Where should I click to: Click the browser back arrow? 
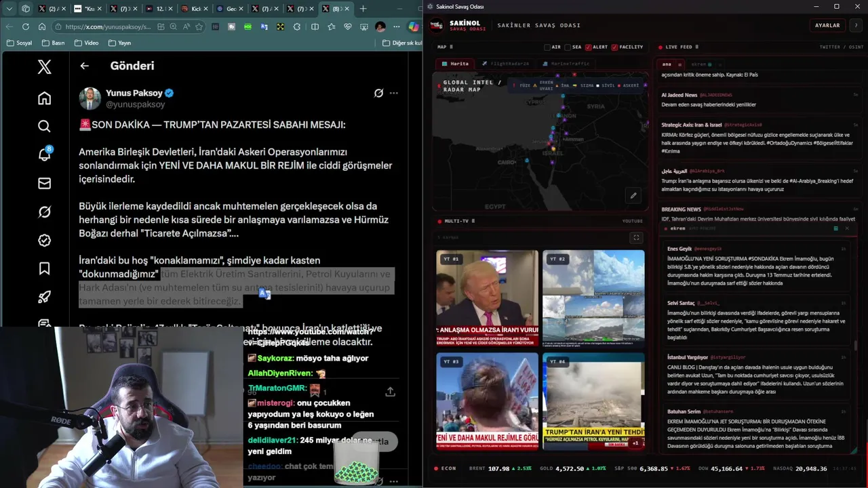[x=9, y=26]
